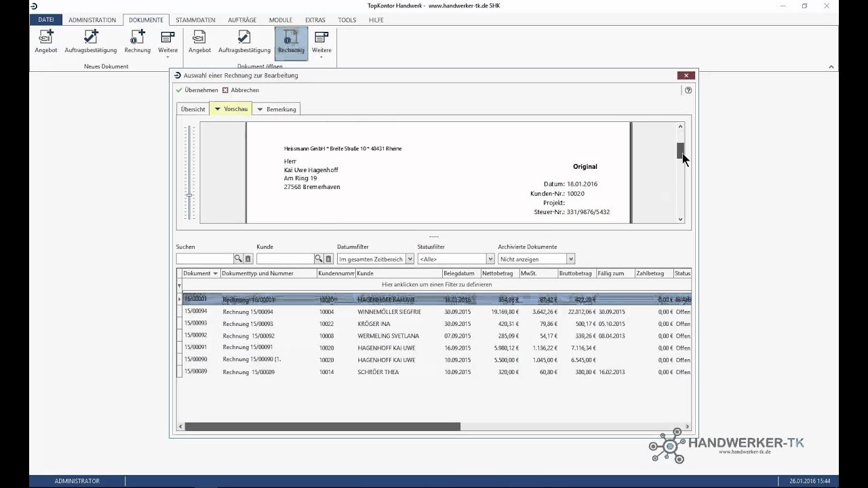Create new Rechnung in Neues Dokument group
The width and height of the screenshot is (868, 488).
pos(138,41)
